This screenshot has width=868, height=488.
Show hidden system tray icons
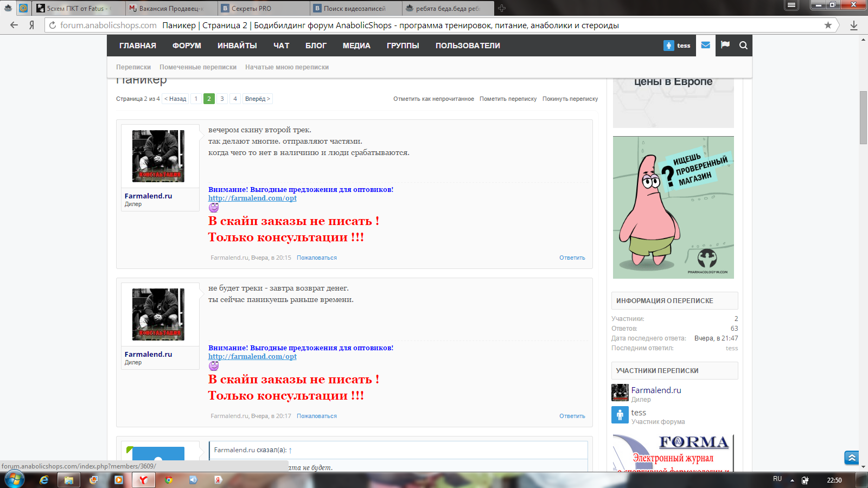(792, 480)
